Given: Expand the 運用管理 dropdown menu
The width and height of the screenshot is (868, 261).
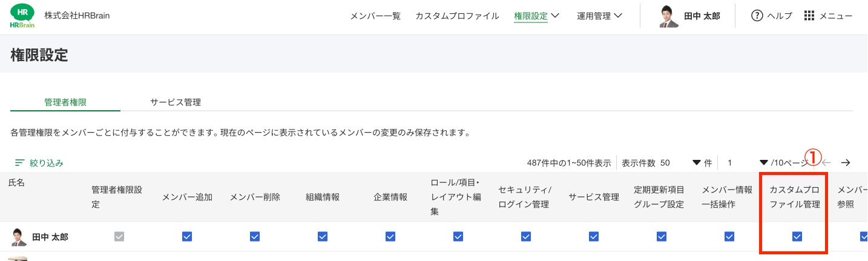Looking at the screenshot, I should 599,16.
